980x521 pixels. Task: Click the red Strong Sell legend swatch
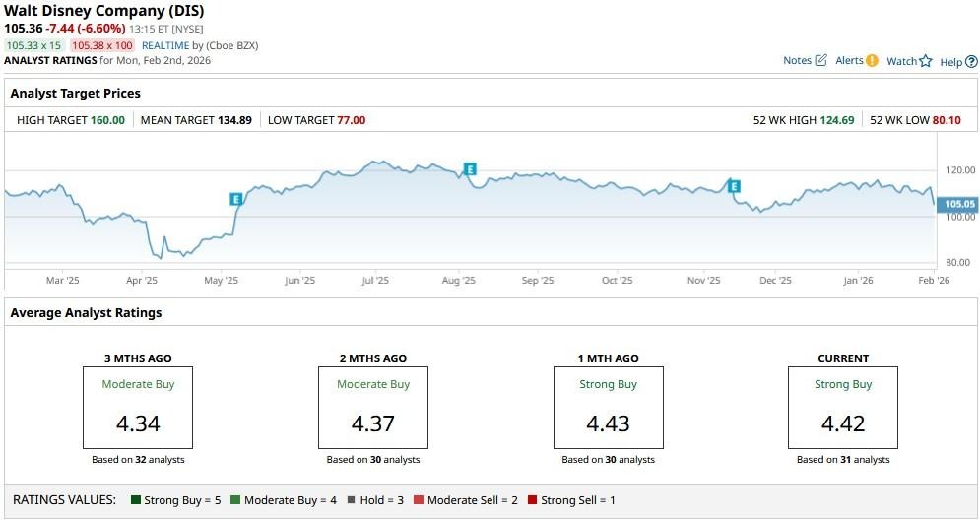[533, 500]
